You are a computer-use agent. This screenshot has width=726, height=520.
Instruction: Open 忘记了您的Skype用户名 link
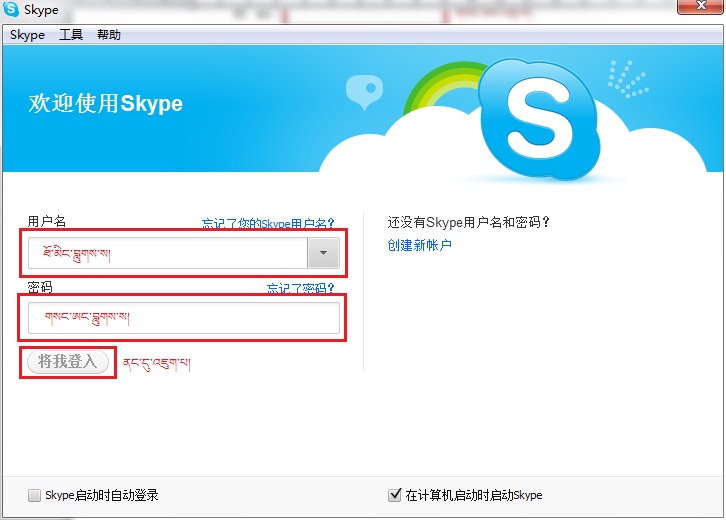[x=268, y=224]
